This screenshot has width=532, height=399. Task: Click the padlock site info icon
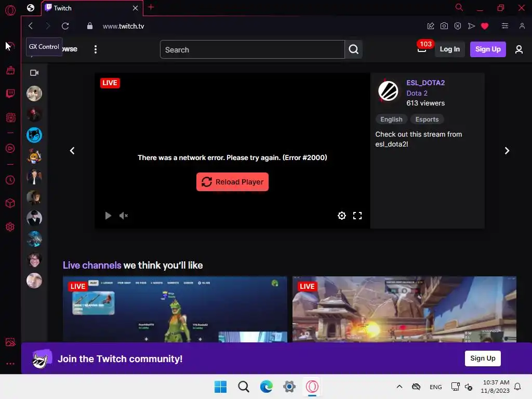tap(89, 26)
